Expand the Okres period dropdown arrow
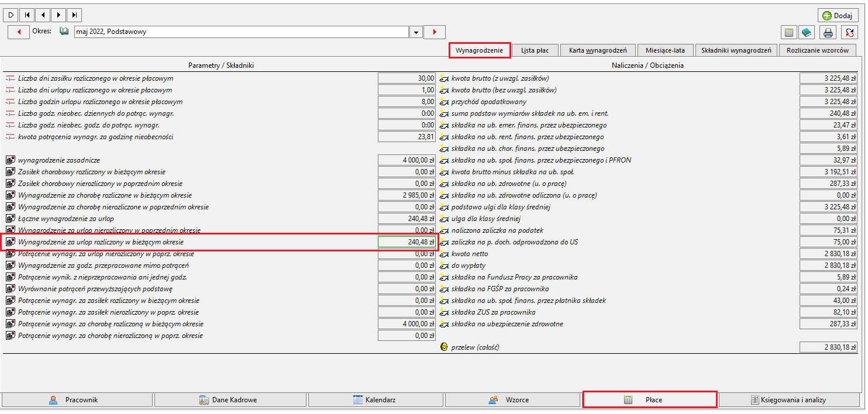This screenshot has height=414, width=868. pos(416,32)
